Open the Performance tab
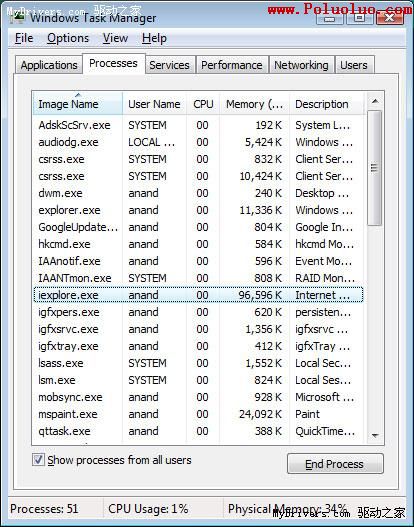The width and height of the screenshot is (414, 527). tap(232, 65)
